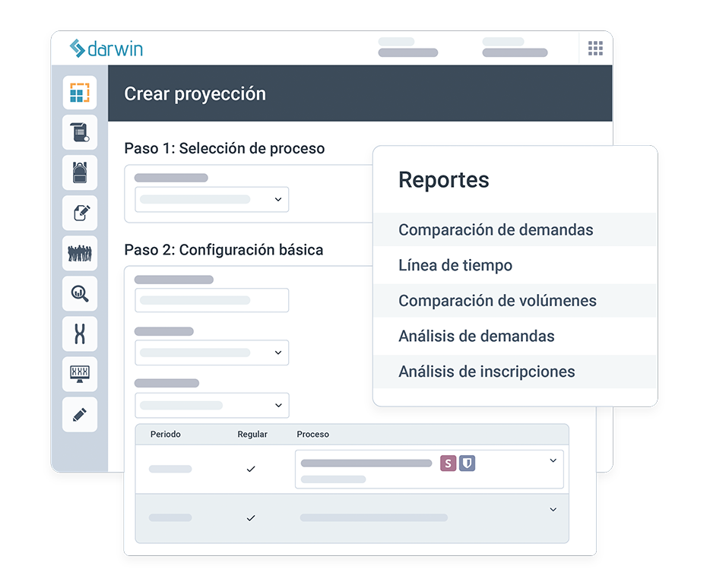
Task: Select Comparación de volúmenes report
Action: (515, 301)
